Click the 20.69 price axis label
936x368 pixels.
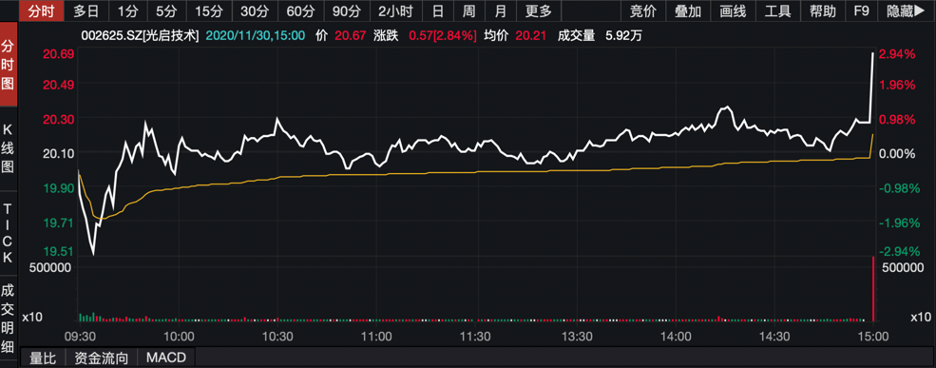pos(58,54)
